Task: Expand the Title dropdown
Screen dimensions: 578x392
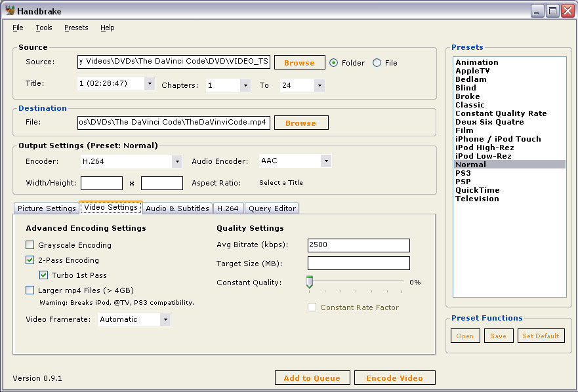Action: (x=150, y=84)
